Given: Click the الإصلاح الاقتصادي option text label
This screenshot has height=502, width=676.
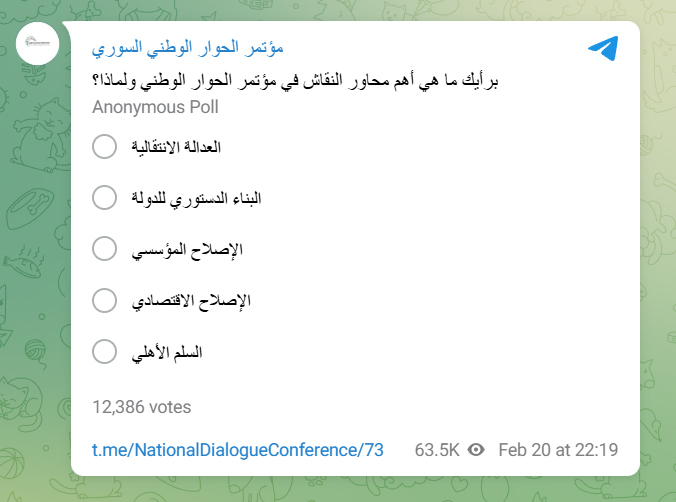Looking at the screenshot, I should (x=191, y=300).
